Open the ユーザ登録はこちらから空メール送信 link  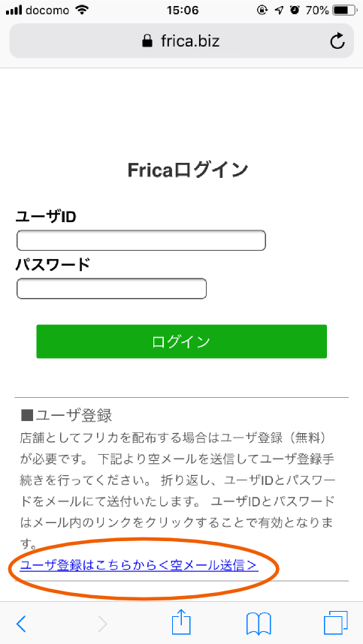(139, 565)
